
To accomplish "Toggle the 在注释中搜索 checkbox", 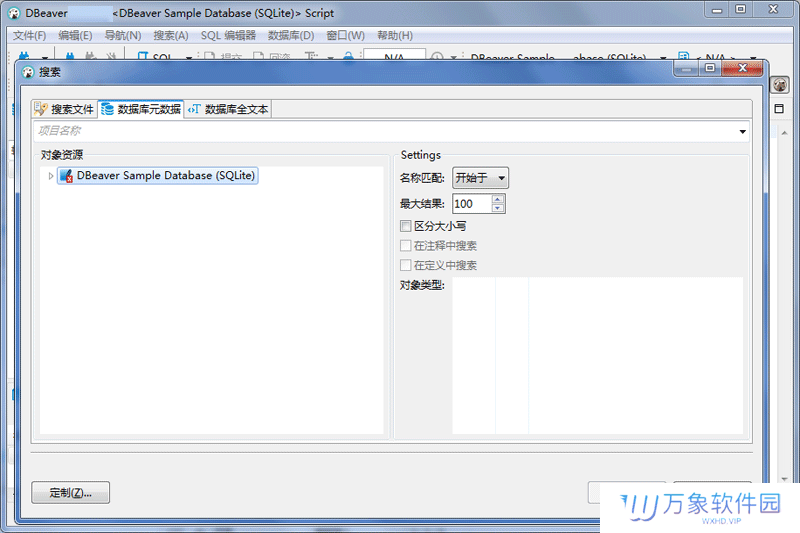I will (406, 246).
